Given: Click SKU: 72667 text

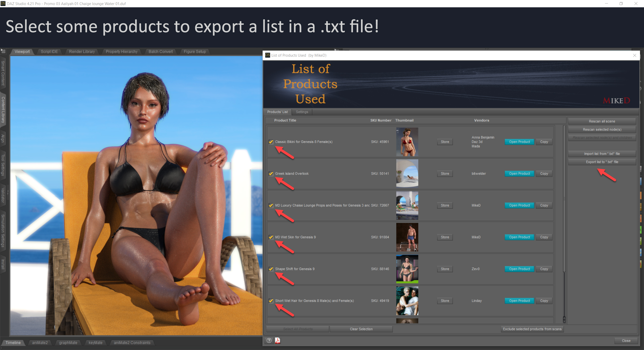Looking at the screenshot, I should pyautogui.click(x=380, y=205).
